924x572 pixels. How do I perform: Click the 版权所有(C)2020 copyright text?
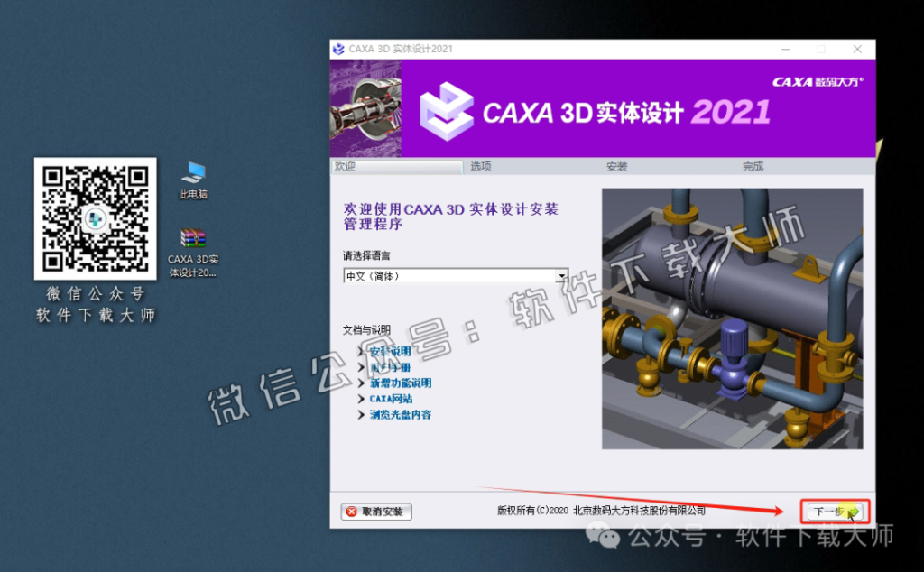point(601,510)
